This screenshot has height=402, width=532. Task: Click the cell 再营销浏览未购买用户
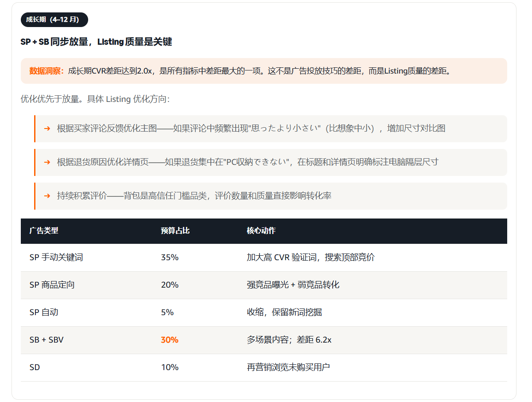[288, 367]
